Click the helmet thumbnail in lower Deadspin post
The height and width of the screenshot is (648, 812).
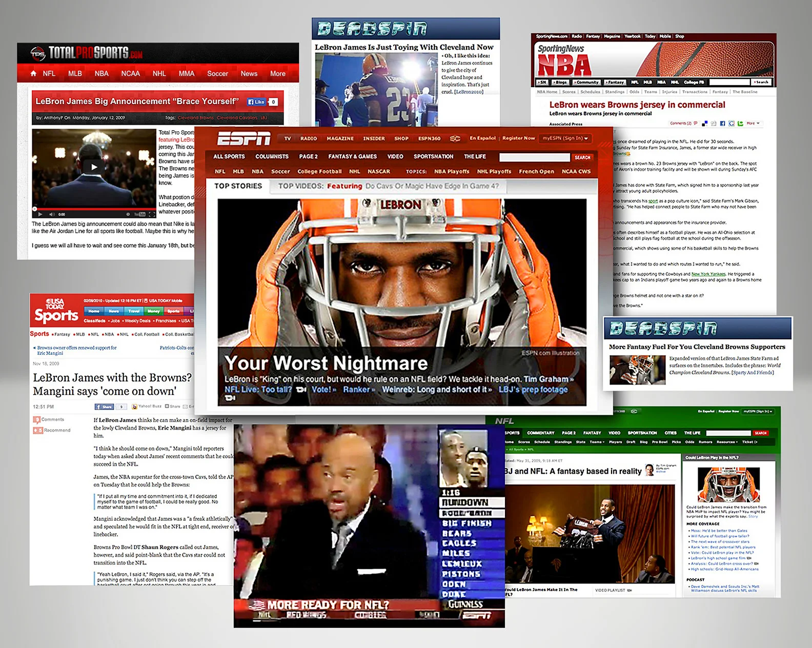637,369
